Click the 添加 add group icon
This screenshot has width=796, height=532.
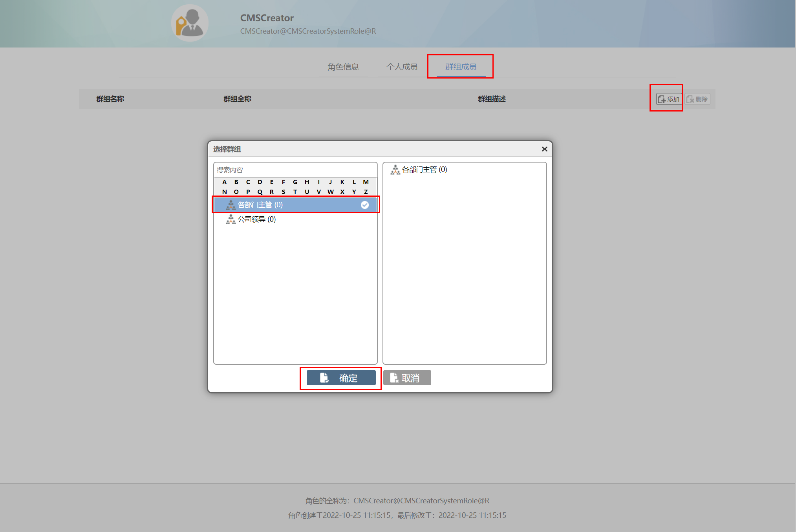pyautogui.click(x=662, y=99)
